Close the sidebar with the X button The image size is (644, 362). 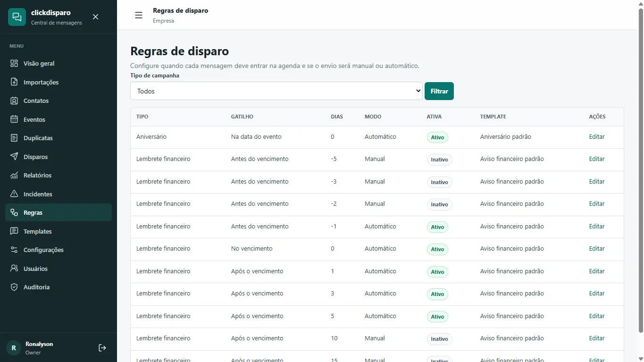coord(95,17)
